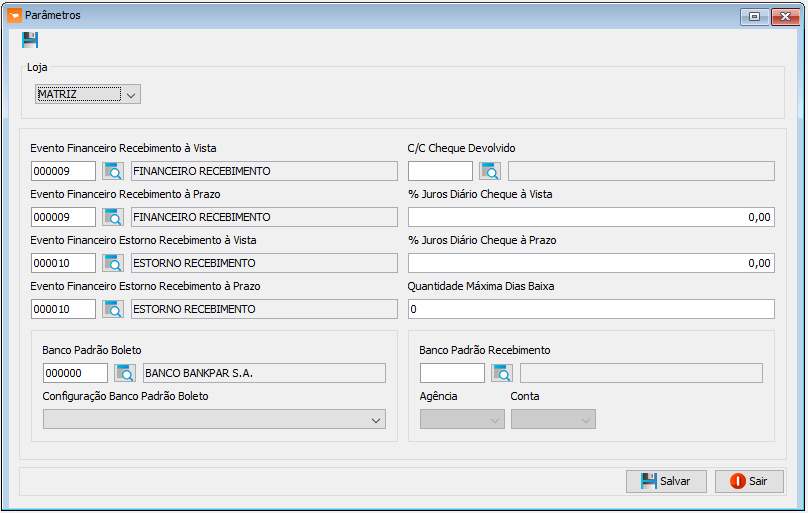Open Banco Padrão Recebimento search icon
Screen dimensions: 808x513
click(x=502, y=373)
